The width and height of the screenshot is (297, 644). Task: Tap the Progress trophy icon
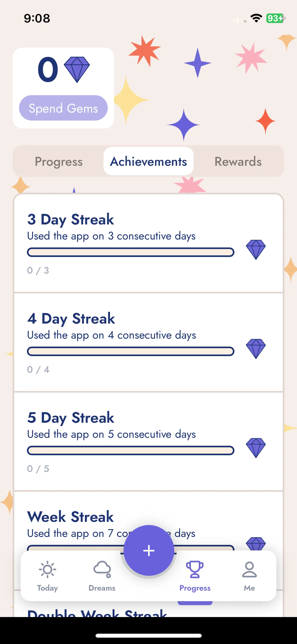(195, 569)
